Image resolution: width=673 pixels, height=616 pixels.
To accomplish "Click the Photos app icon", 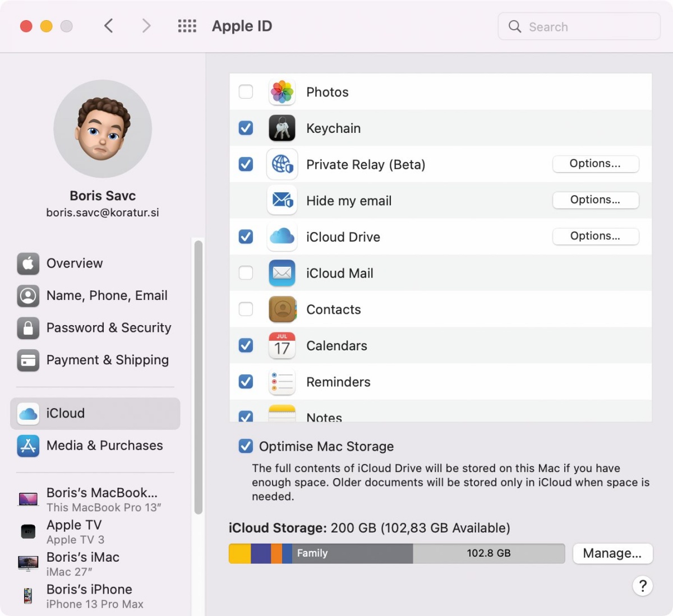I will (x=282, y=92).
